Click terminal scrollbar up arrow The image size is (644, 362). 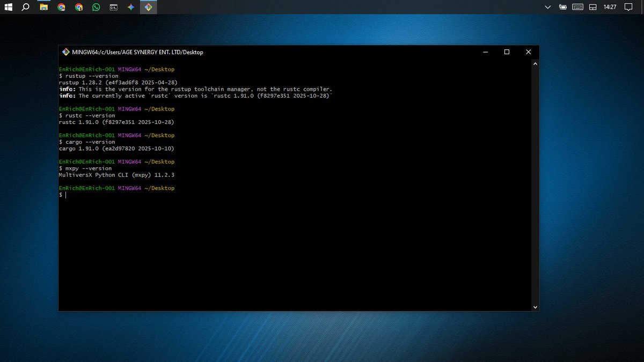[x=535, y=64]
